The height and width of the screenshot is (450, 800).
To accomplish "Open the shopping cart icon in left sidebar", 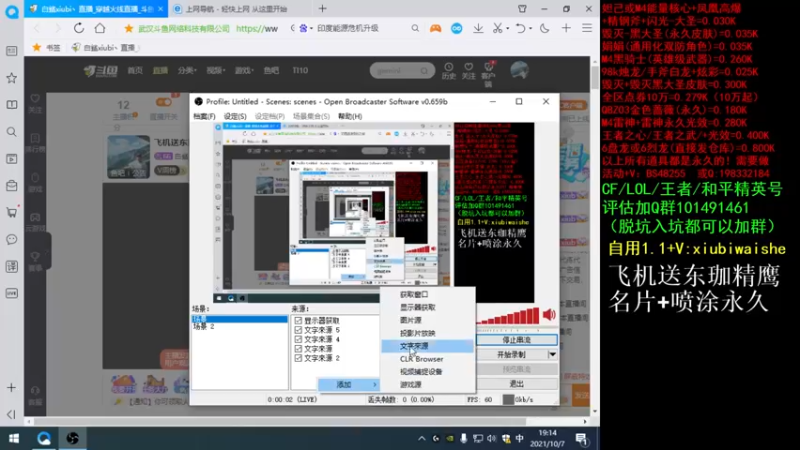I will 11,212.
